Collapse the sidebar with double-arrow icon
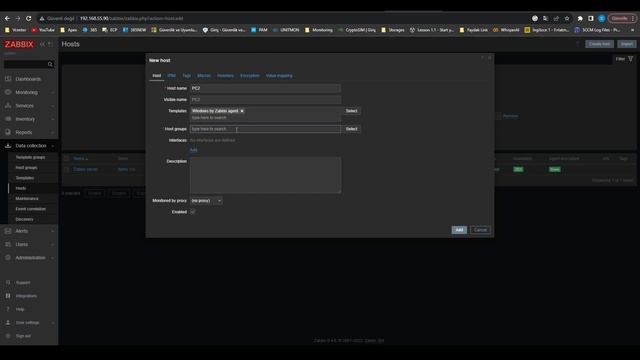640x360 pixels. pyautogui.click(x=42, y=44)
